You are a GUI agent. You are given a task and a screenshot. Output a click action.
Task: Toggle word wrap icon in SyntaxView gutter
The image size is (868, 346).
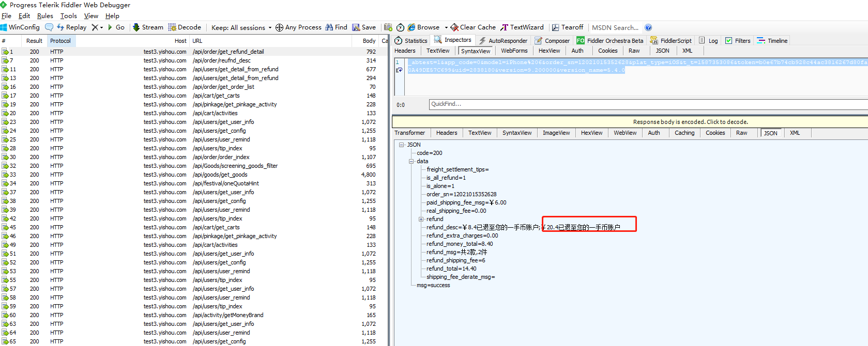(399, 70)
